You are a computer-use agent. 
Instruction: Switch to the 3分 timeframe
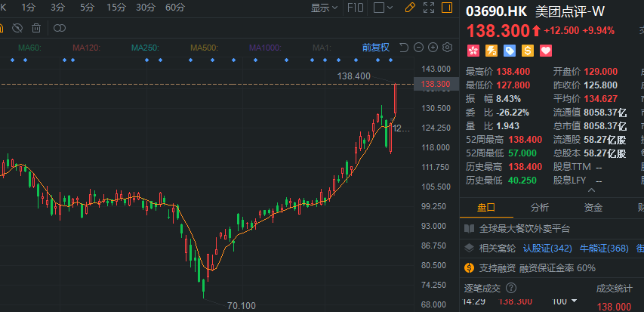57,8
